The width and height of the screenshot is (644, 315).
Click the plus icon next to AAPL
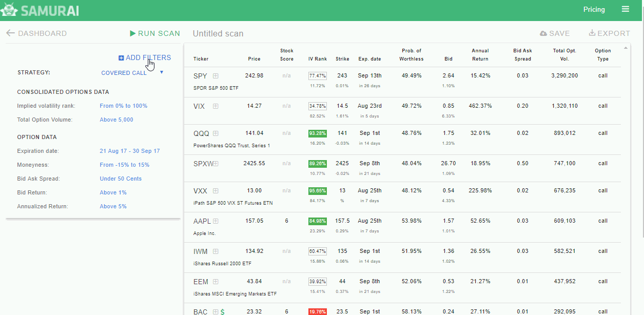pyautogui.click(x=216, y=221)
